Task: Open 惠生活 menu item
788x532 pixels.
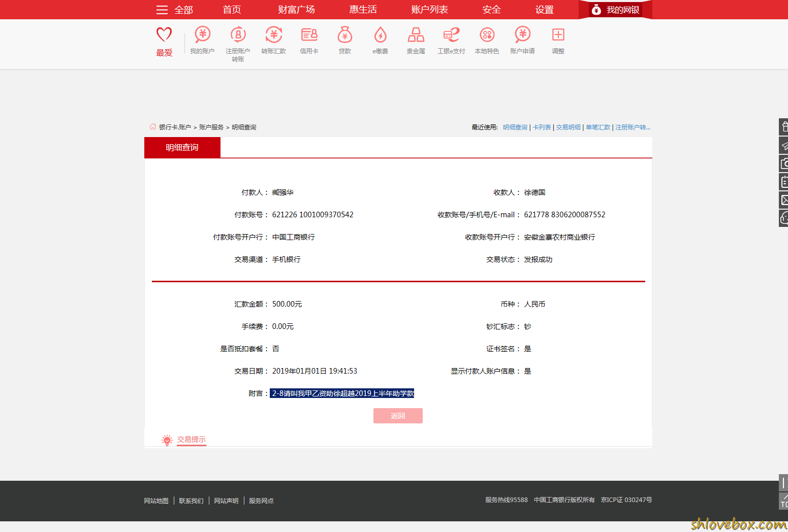Action: coord(363,10)
